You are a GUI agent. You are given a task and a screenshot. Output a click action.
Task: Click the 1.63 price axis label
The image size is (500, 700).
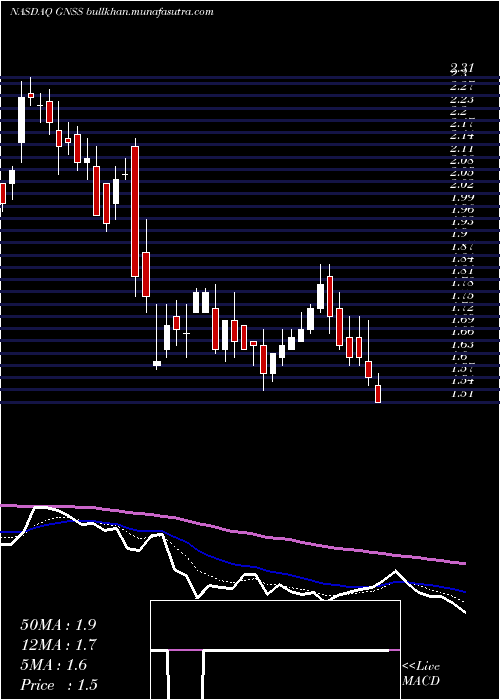(x=462, y=344)
